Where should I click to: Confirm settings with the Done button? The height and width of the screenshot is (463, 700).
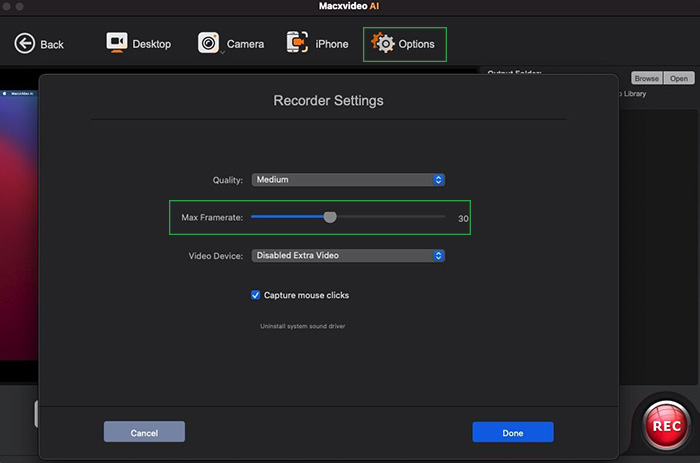513,432
